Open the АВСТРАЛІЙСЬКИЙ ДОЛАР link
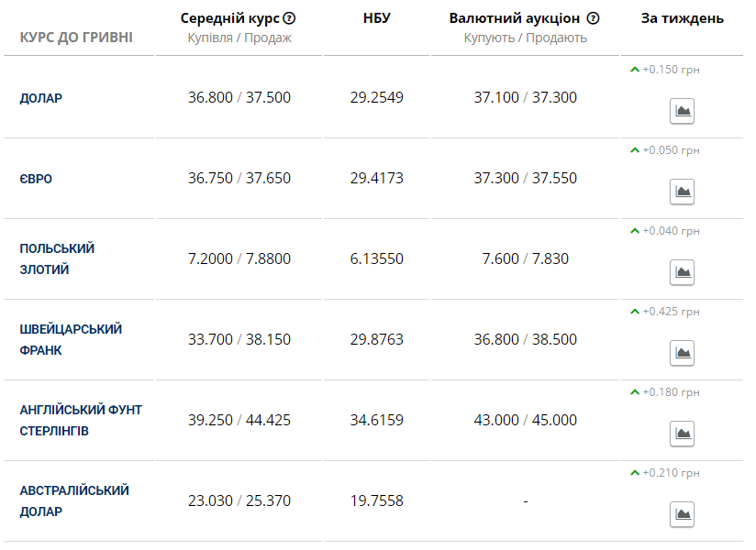756x550 pixels. (73, 500)
